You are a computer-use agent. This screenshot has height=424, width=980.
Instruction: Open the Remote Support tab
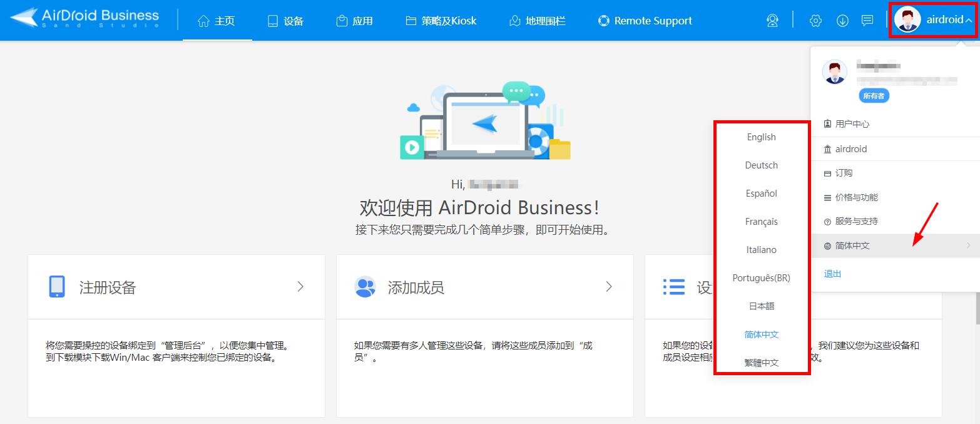(645, 21)
